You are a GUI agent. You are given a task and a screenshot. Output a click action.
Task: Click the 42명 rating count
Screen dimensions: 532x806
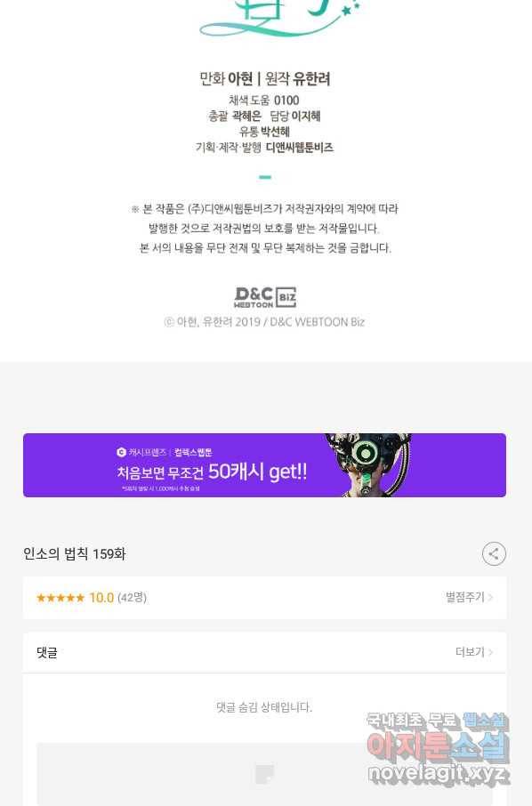132,597
